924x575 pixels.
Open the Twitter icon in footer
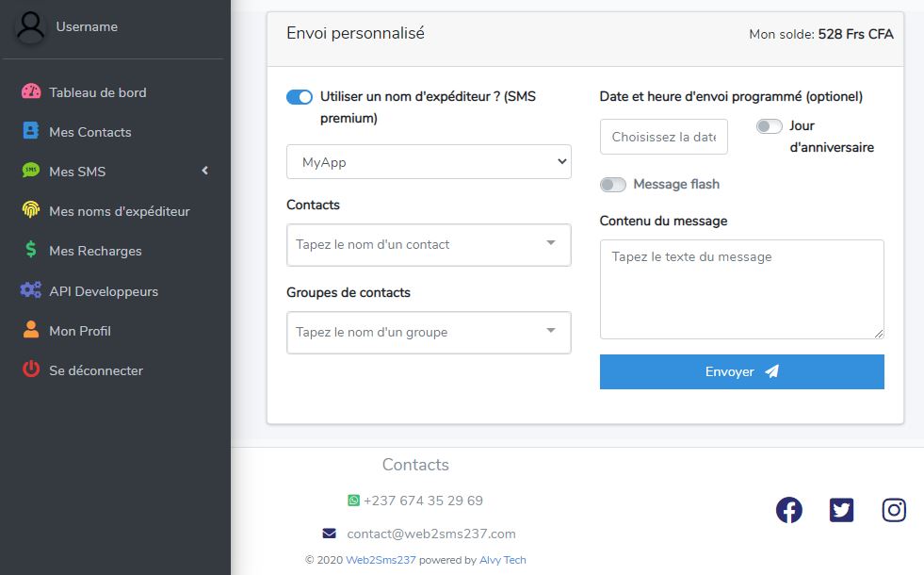(x=841, y=510)
